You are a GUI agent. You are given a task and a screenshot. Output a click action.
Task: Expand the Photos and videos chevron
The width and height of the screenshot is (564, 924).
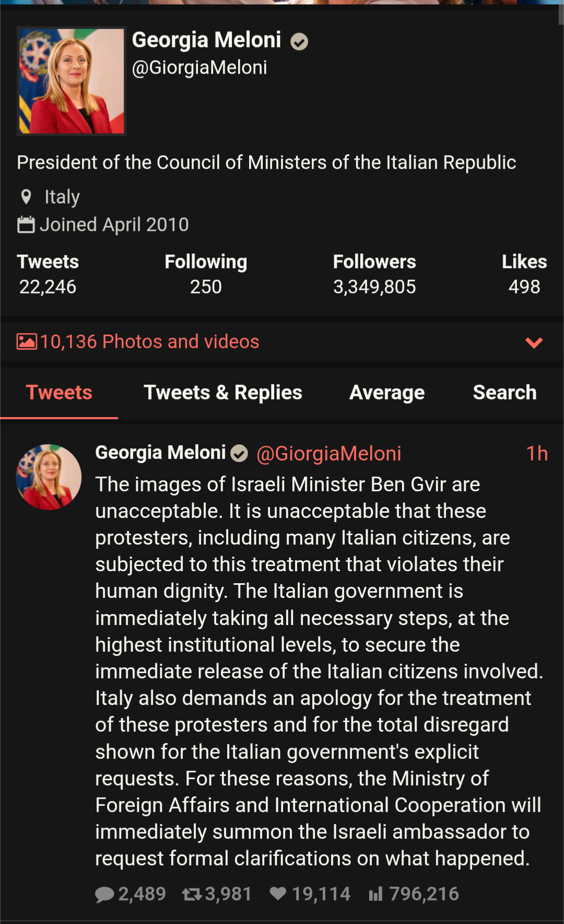(534, 343)
